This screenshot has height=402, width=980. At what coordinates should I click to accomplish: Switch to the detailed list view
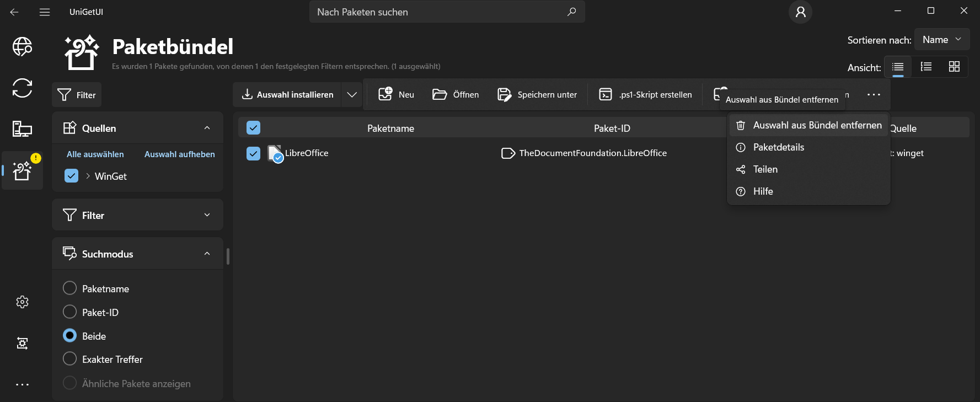click(926, 67)
